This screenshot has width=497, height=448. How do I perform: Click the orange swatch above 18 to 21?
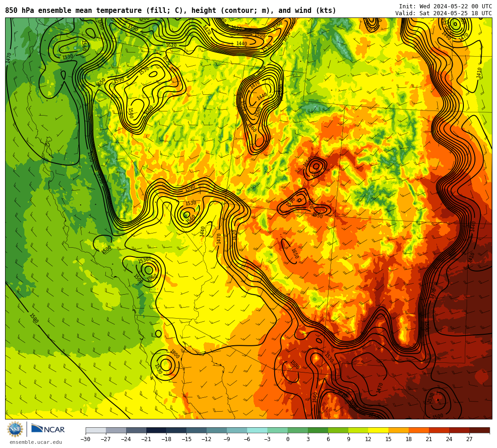click(419, 430)
